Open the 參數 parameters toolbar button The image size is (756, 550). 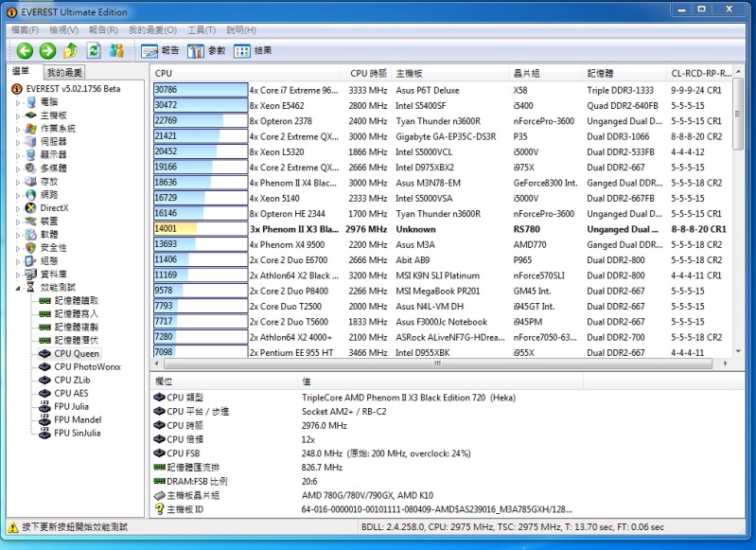pyautogui.click(x=206, y=51)
